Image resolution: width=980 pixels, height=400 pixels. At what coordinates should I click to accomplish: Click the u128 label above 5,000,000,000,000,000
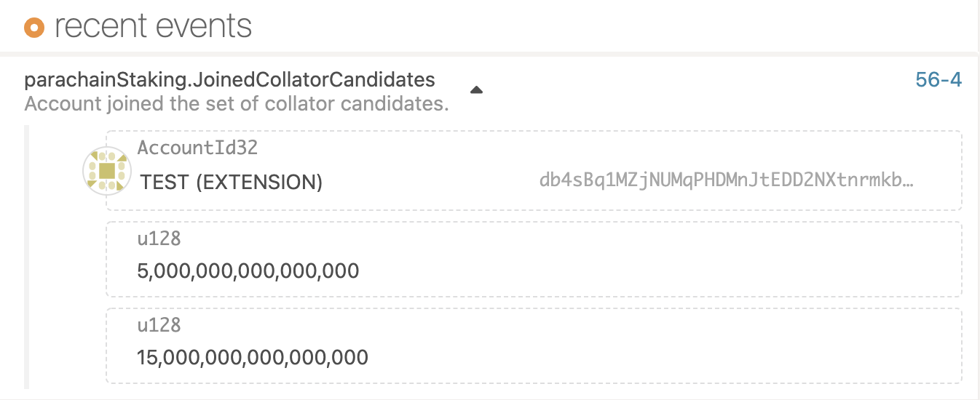(x=159, y=237)
